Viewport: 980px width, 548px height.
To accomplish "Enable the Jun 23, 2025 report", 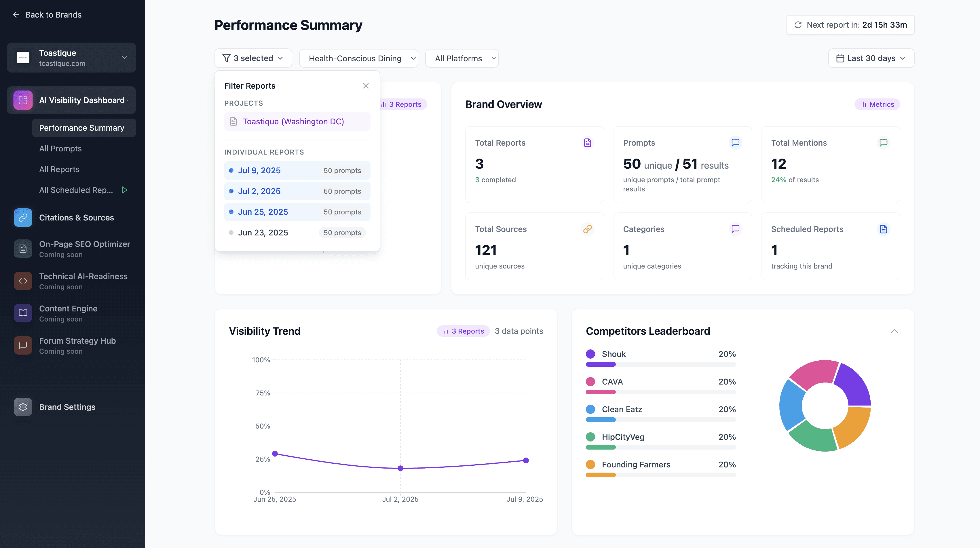I will click(x=297, y=232).
